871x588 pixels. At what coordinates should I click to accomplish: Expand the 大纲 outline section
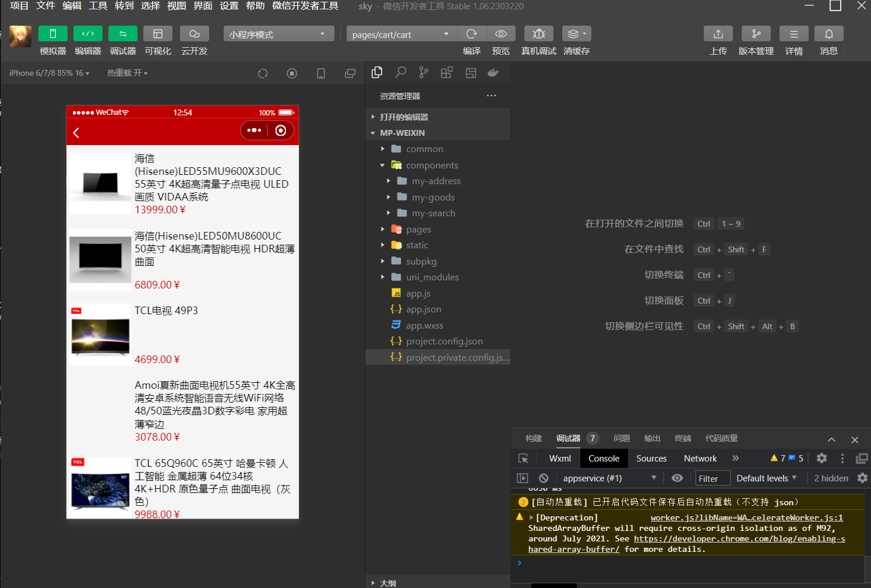(438, 582)
